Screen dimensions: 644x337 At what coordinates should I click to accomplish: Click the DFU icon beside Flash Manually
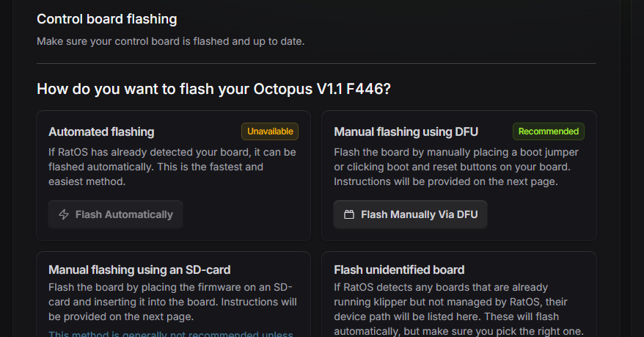tap(349, 214)
